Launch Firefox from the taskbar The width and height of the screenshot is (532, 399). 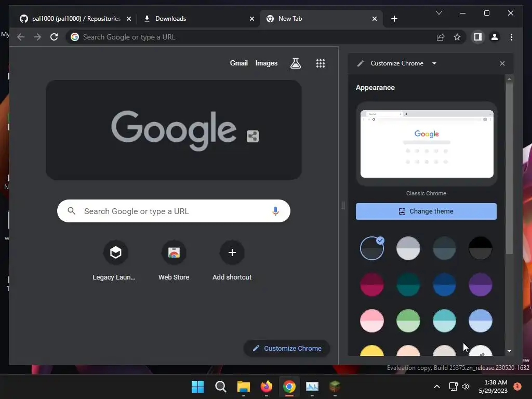(x=267, y=387)
